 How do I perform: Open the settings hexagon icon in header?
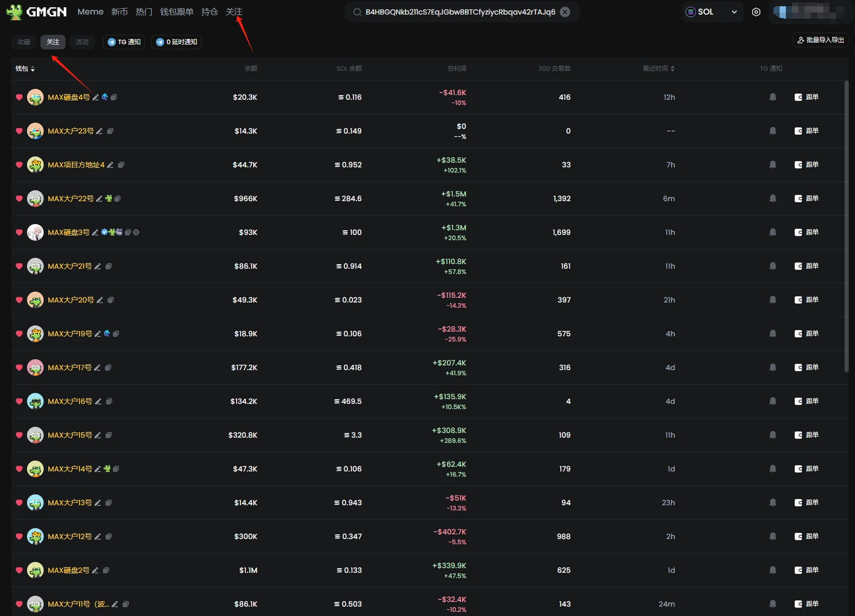[x=756, y=12]
